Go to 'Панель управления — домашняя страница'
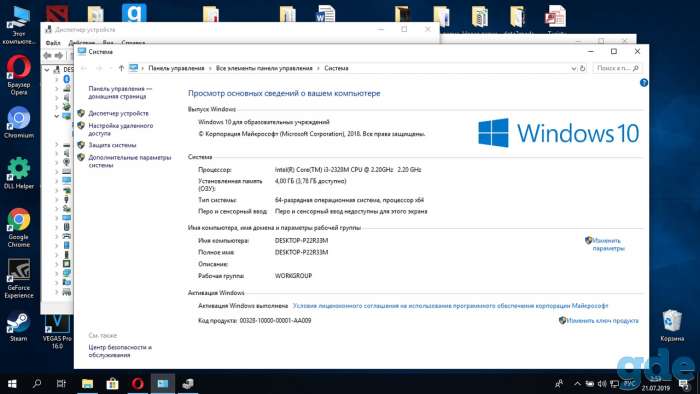The image size is (700, 394). pos(120,92)
